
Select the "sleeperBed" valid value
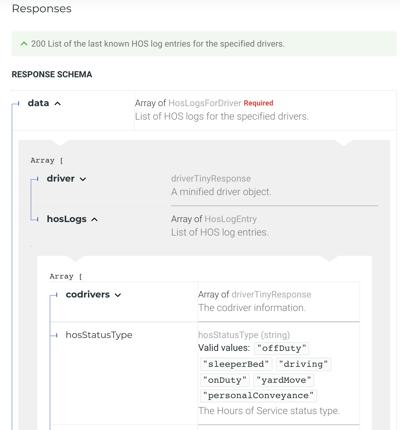pos(236,364)
